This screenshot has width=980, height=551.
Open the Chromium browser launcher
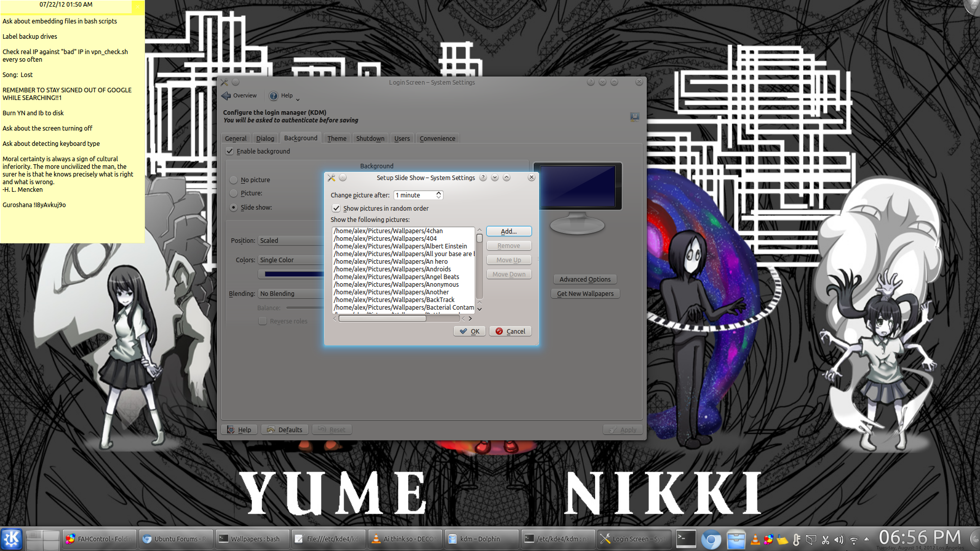click(x=710, y=539)
